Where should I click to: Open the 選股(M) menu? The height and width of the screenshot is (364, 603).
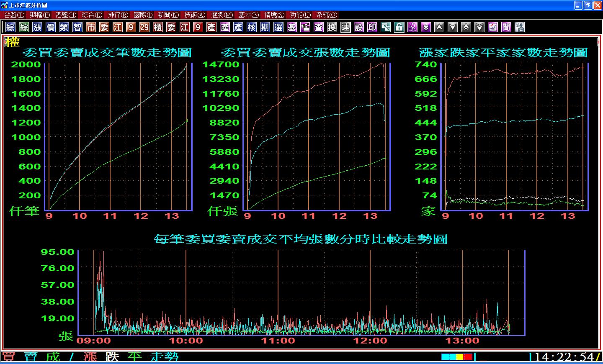222,15
